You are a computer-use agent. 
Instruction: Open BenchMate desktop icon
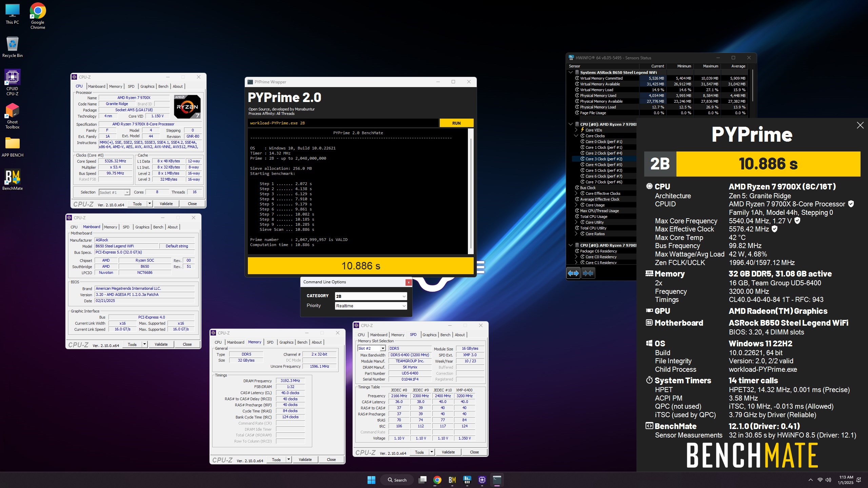coord(13,180)
